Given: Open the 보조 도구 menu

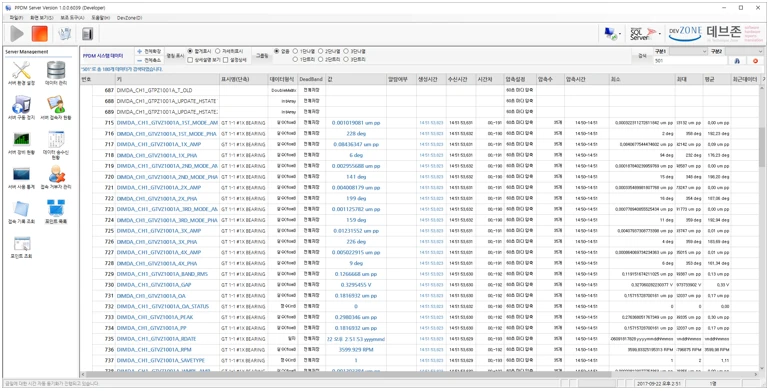Looking at the screenshot, I should [x=72, y=18].
